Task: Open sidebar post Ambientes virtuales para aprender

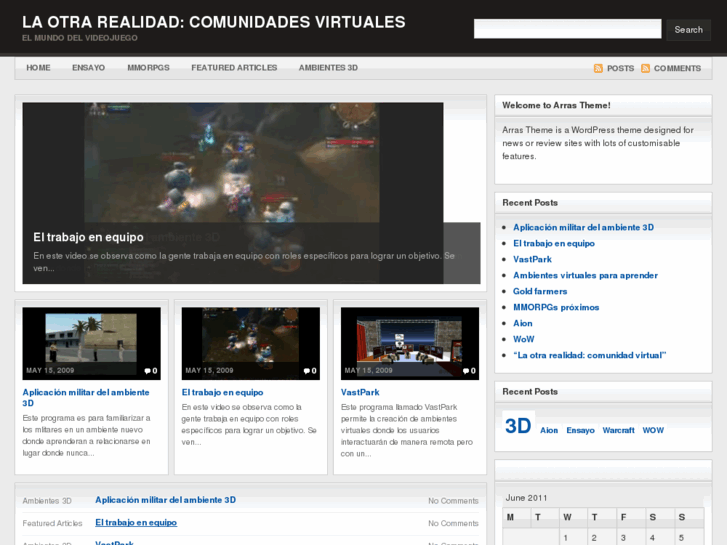Action: (585, 275)
